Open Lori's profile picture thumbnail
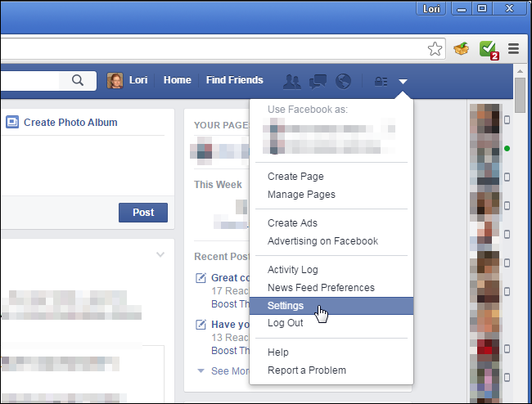The image size is (532, 404). click(x=115, y=81)
